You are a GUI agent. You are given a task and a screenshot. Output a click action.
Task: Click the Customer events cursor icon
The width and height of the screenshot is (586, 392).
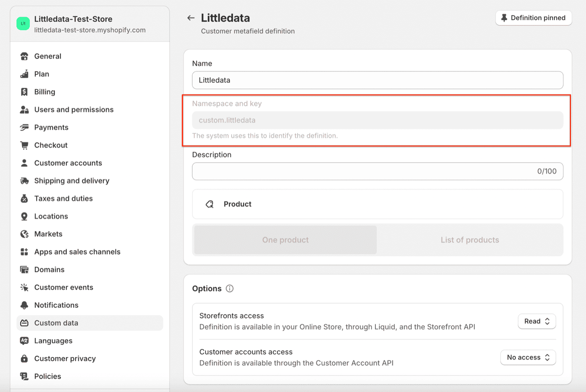click(25, 288)
